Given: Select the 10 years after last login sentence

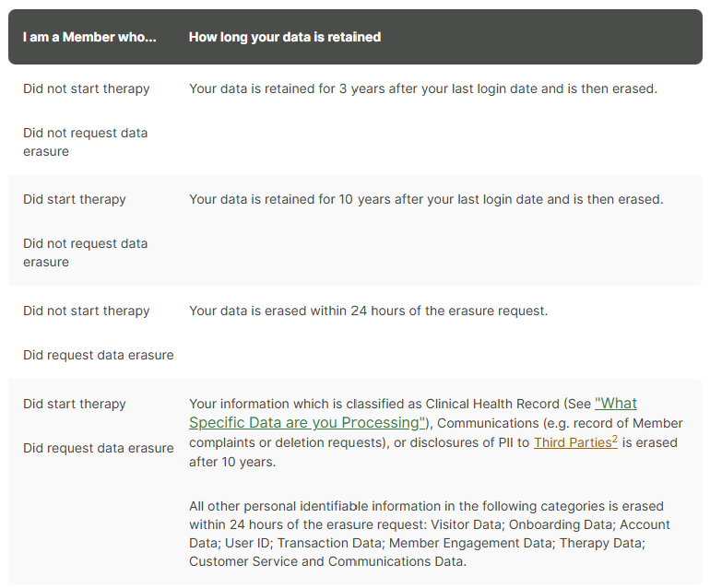Looking at the screenshot, I should click(x=426, y=199).
